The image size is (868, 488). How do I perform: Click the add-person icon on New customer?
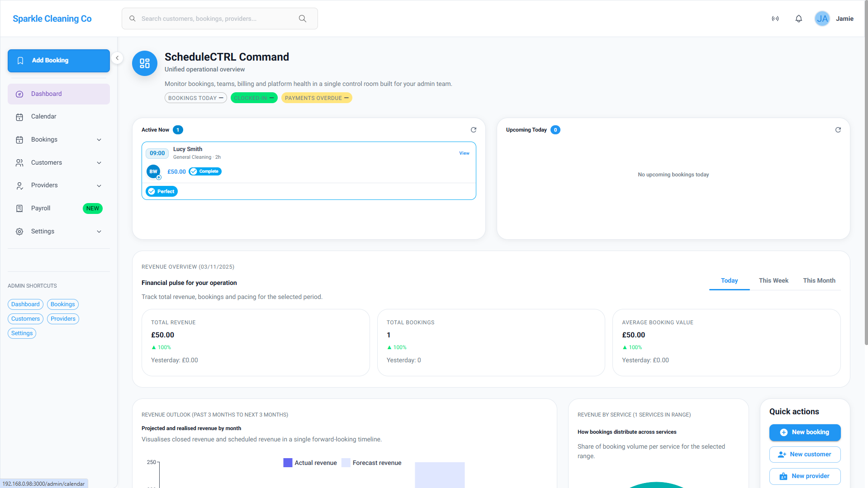click(782, 455)
